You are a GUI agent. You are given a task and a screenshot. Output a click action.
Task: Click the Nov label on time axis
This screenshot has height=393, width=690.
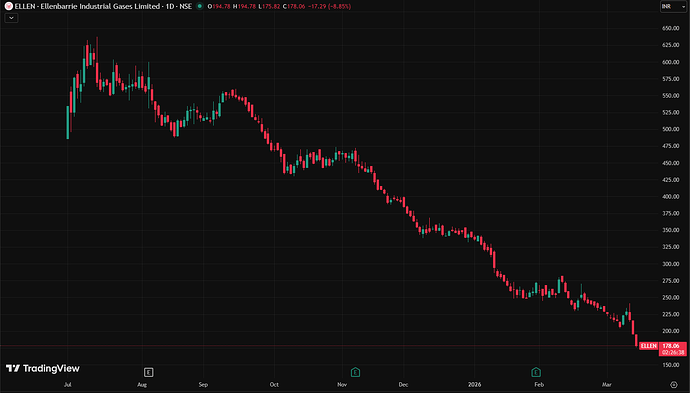click(x=342, y=385)
